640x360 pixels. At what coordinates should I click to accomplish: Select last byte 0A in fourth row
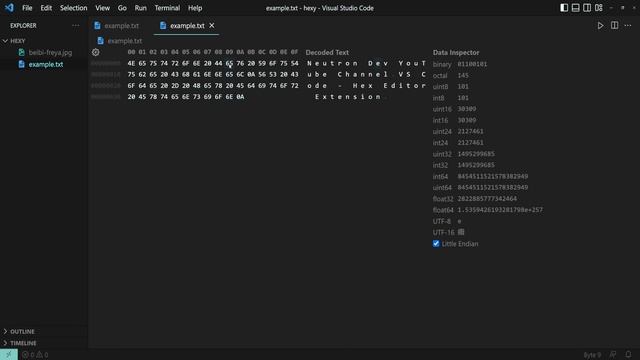coord(240,97)
